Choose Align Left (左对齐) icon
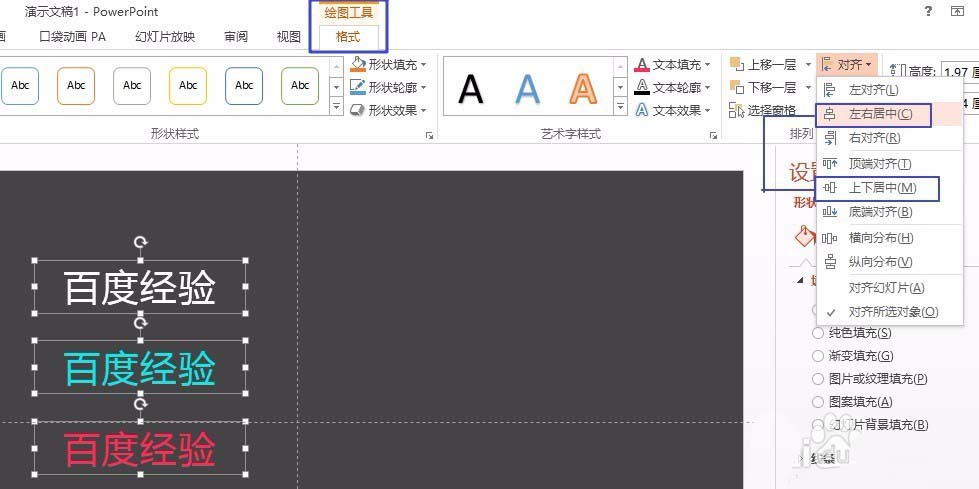This screenshot has height=489, width=979. pos(830,90)
